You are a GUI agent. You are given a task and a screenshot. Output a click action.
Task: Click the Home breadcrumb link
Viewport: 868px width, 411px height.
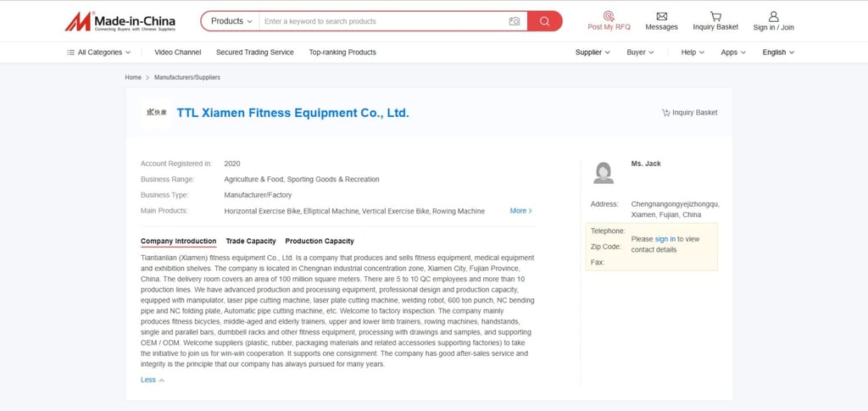tap(133, 77)
